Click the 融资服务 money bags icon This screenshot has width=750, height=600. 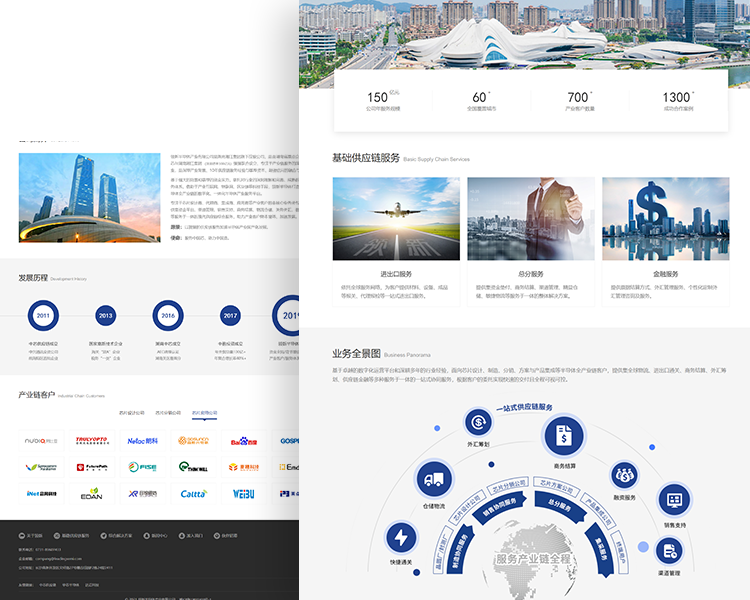[x=624, y=476]
